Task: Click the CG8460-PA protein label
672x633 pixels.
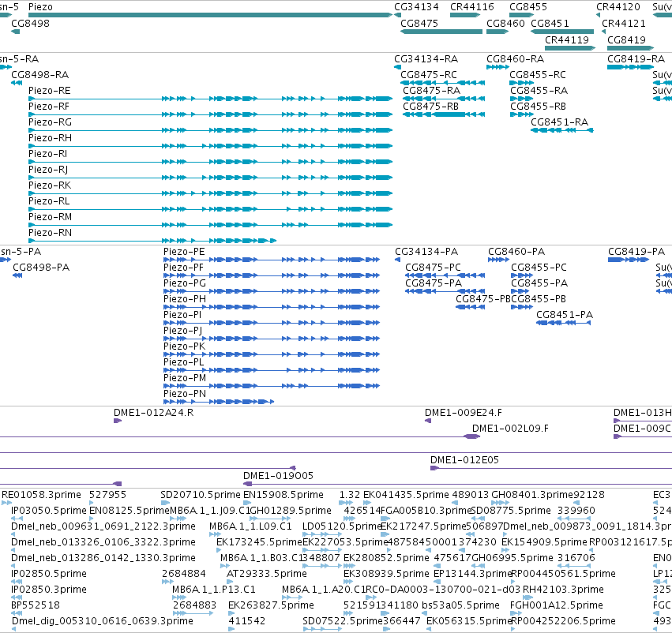Action: tap(516, 252)
